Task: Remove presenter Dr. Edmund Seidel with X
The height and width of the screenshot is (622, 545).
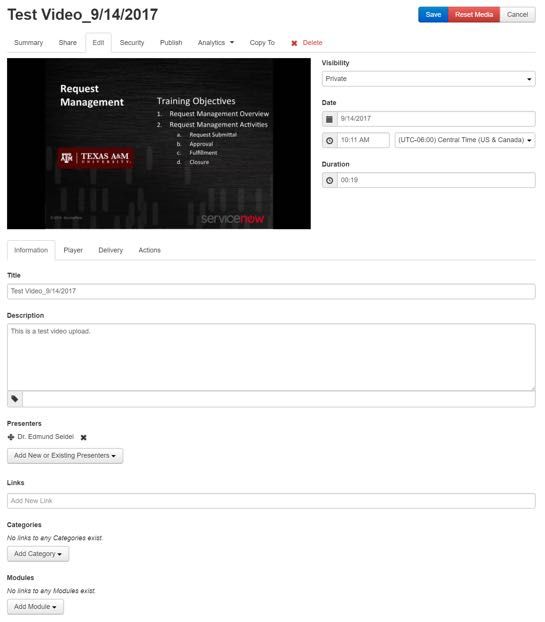Action: [83, 438]
